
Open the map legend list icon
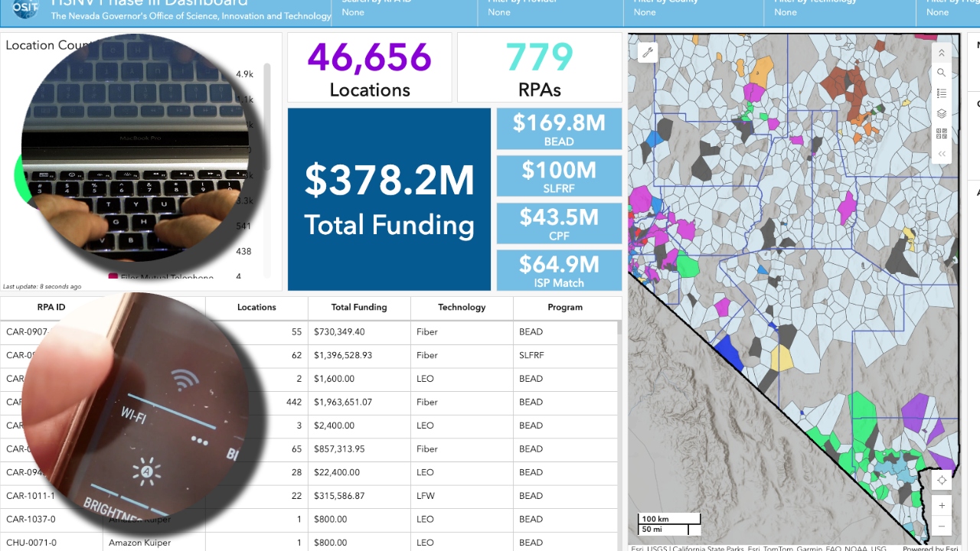(x=942, y=93)
